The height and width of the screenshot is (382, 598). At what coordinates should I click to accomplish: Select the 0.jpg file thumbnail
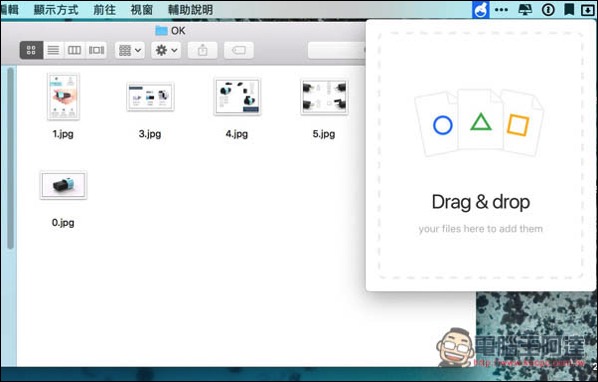(63, 185)
